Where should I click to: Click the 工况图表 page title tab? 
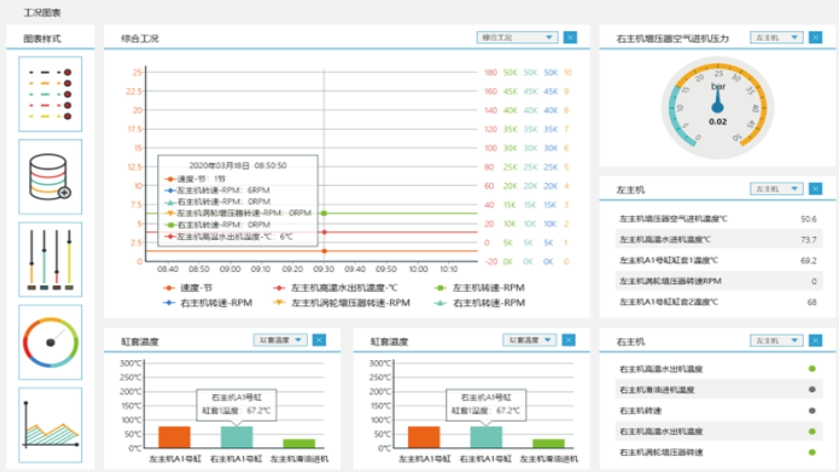point(43,12)
